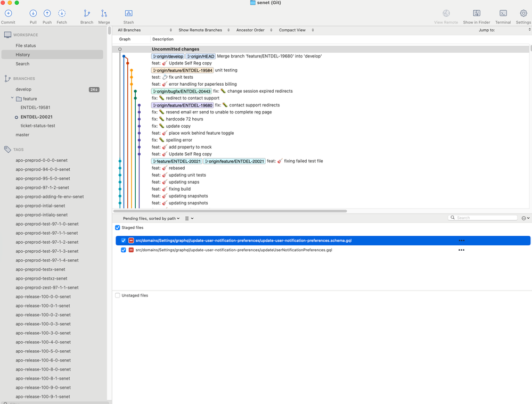Click the Stash toolbar icon
The image size is (532, 404).
(x=128, y=13)
